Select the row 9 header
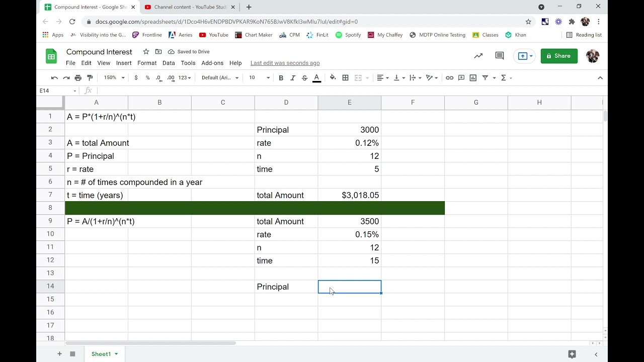The width and height of the screenshot is (644, 362). coord(50,221)
